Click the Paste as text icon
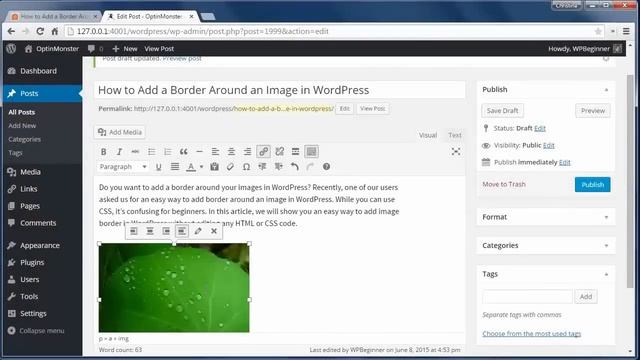Viewport: 640px width, 360px height. coord(214,167)
